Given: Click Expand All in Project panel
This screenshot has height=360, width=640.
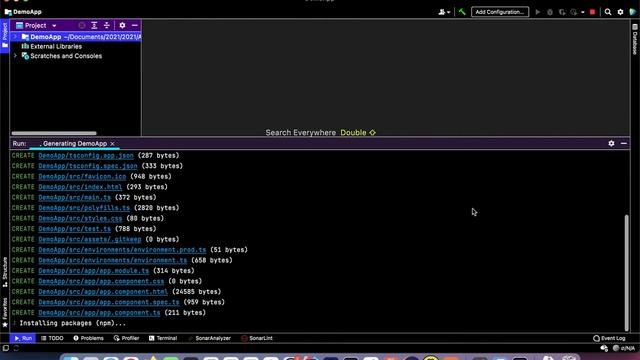Looking at the screenshot, I should point(94,25).
